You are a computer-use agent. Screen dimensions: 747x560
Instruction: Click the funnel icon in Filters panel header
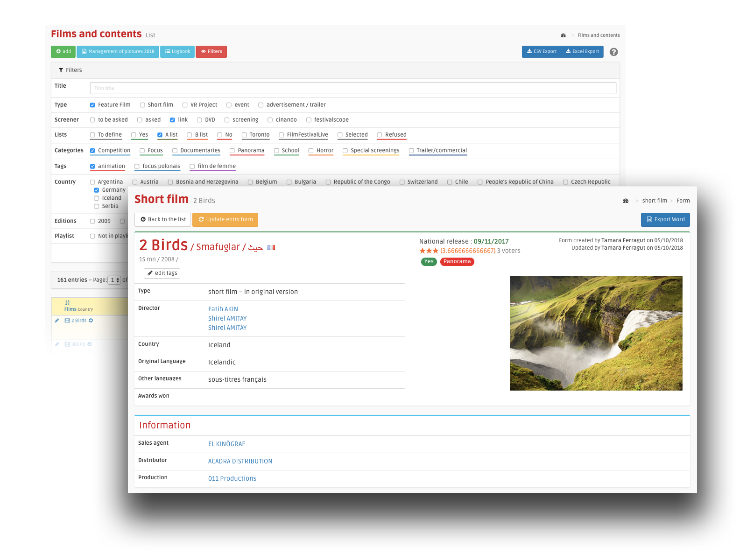[x=61, y=70]
